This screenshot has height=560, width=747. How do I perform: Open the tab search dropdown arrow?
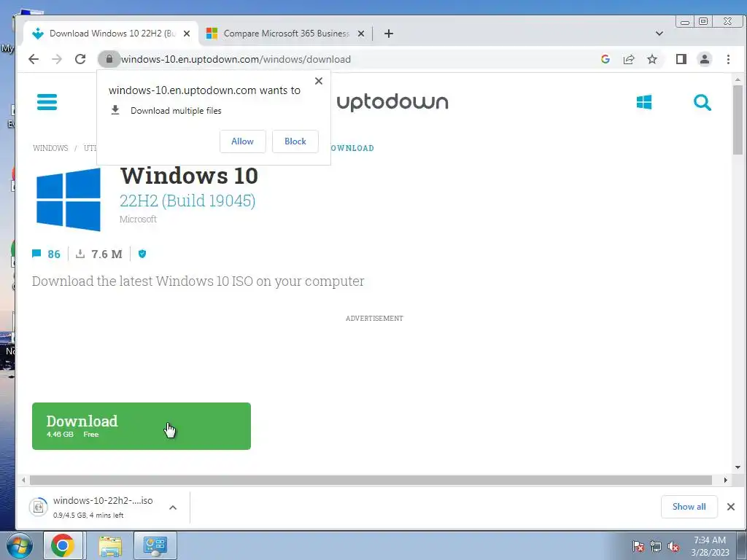click(659, 34)
